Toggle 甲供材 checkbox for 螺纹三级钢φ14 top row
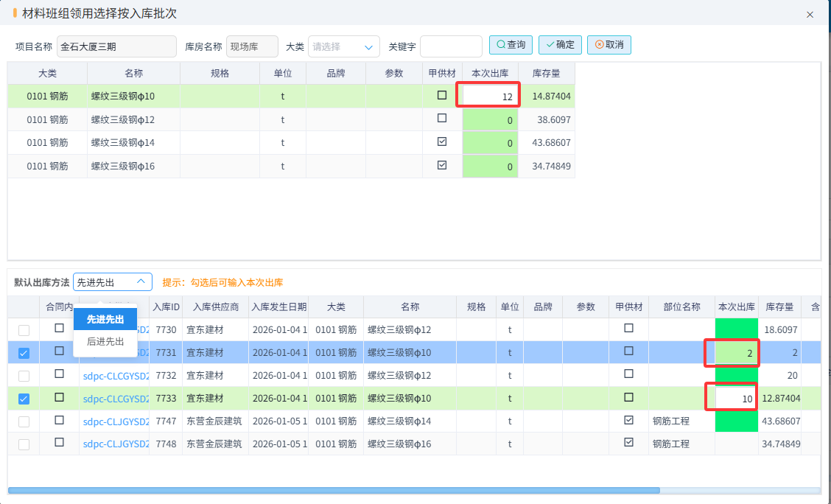The height and width of the screenshot is (504, 831). click(x=442, y=141)
